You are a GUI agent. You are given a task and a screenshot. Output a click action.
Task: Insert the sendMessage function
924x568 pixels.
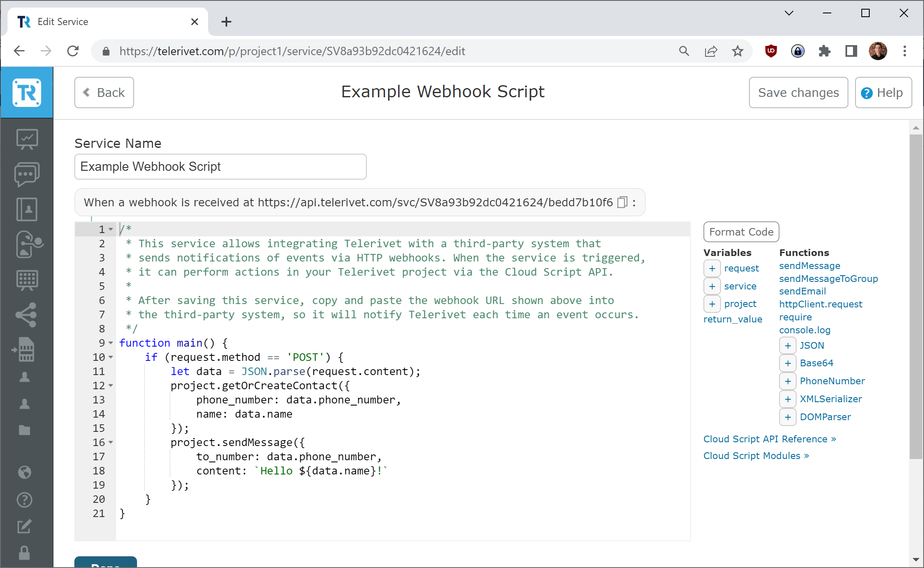tap(810, 266)
